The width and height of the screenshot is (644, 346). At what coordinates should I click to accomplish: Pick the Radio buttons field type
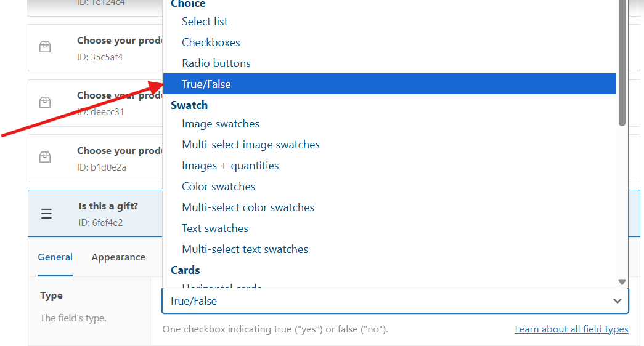click(216, 63)
